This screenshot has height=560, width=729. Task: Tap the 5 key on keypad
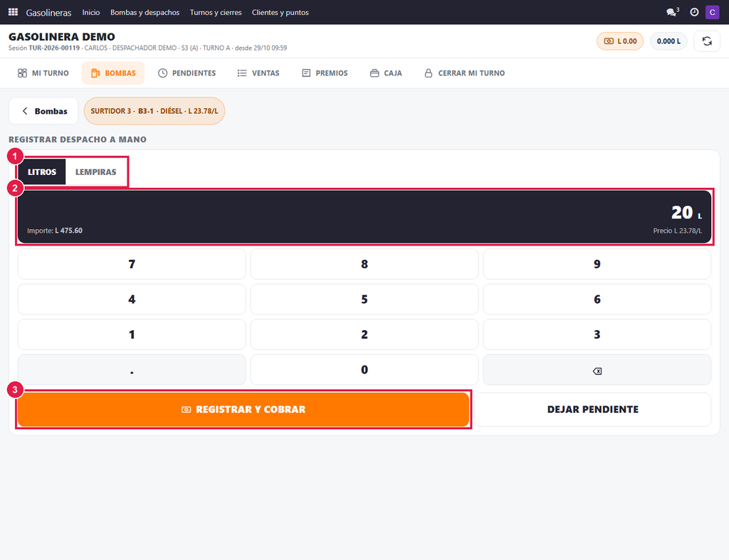(x=364, y=300)
